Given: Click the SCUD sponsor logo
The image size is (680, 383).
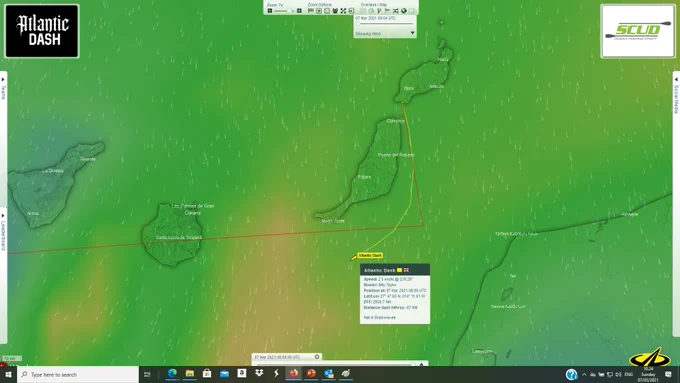Looking at the screenshot, I should click(638, 31).
